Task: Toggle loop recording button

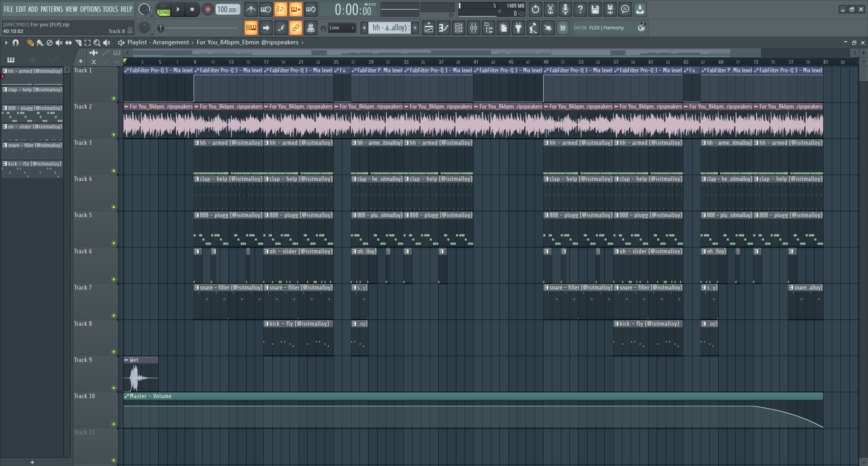Action: point(311,9)
